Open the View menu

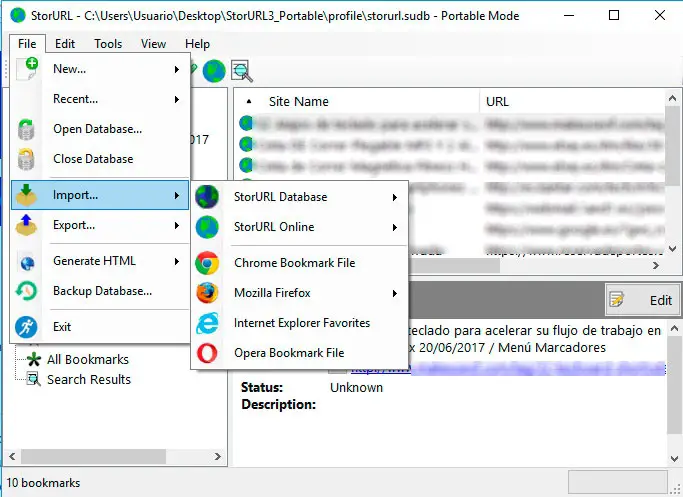tap(153, 44)
